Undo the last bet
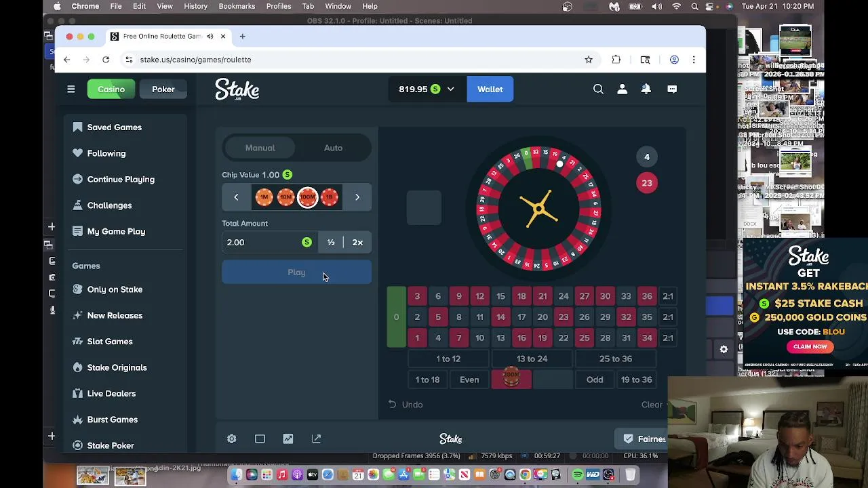This screenshot has width=868, height=488. pos(406,405)
